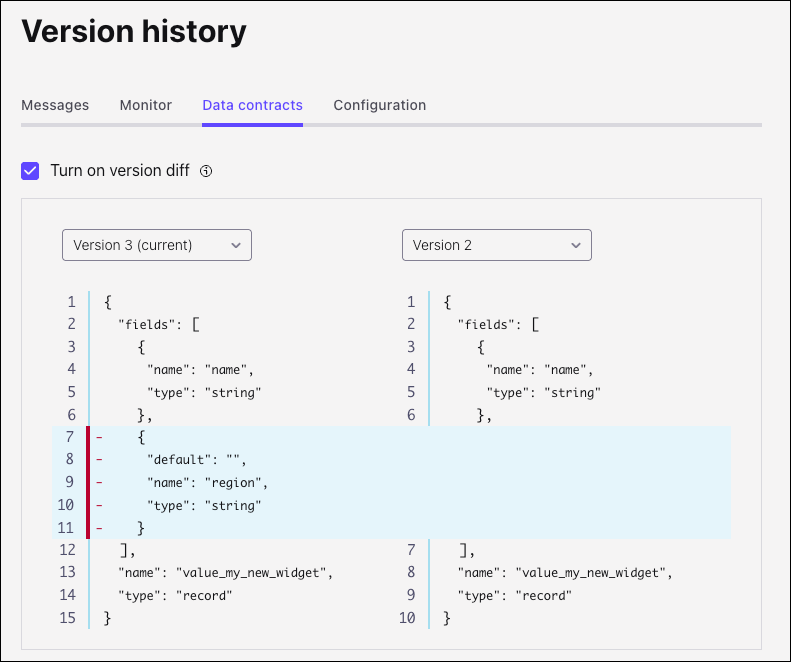Viewport: 791px width, 662px height.
Task: Click the info icon beside version diff
Action: 206,171
